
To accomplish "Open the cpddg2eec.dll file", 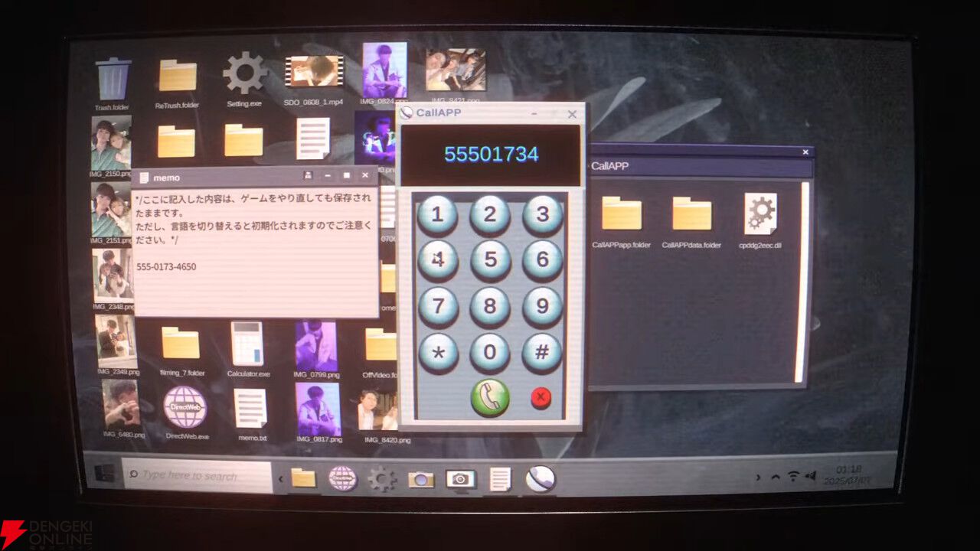I will (x=760, y=214).
